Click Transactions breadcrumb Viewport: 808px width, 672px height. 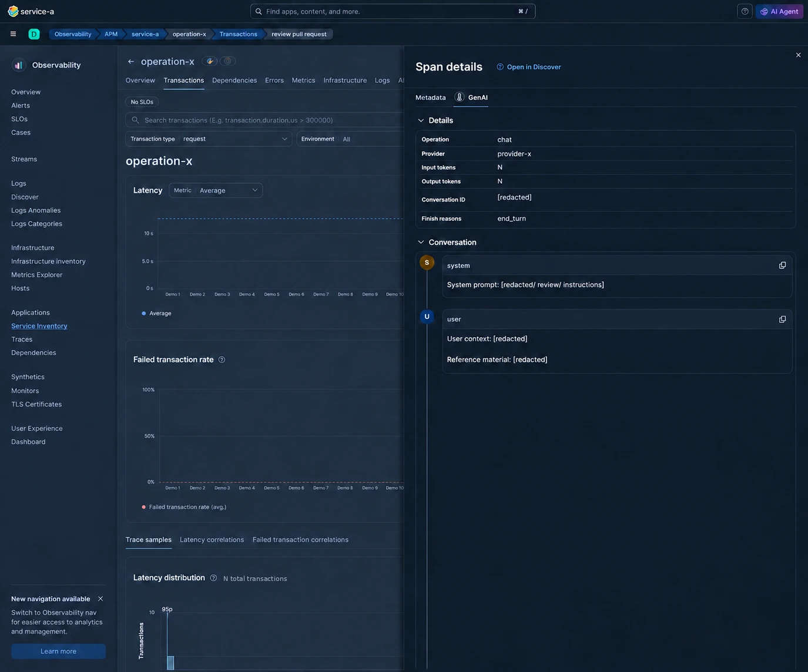coord(238,34)
